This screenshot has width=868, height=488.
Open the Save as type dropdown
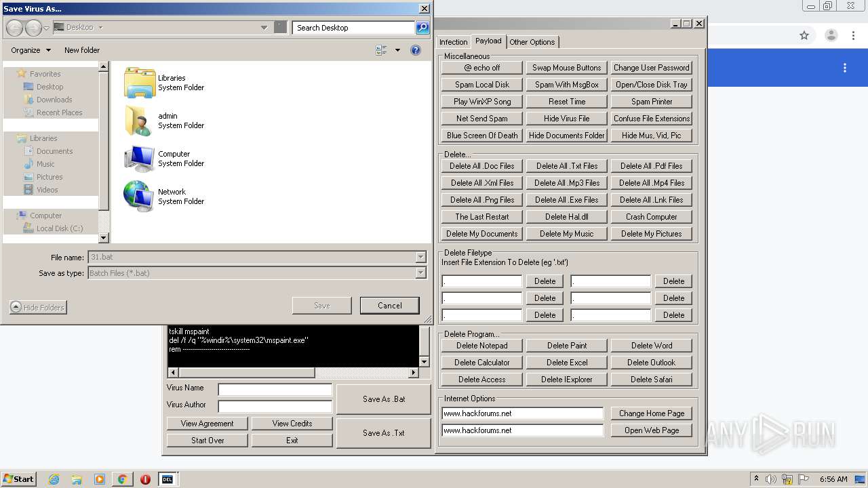pos(420,273)
